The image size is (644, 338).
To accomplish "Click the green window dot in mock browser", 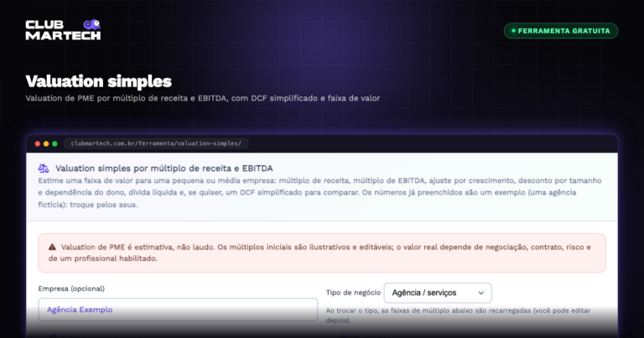I will pyautogui.click(x=55, y=143).
